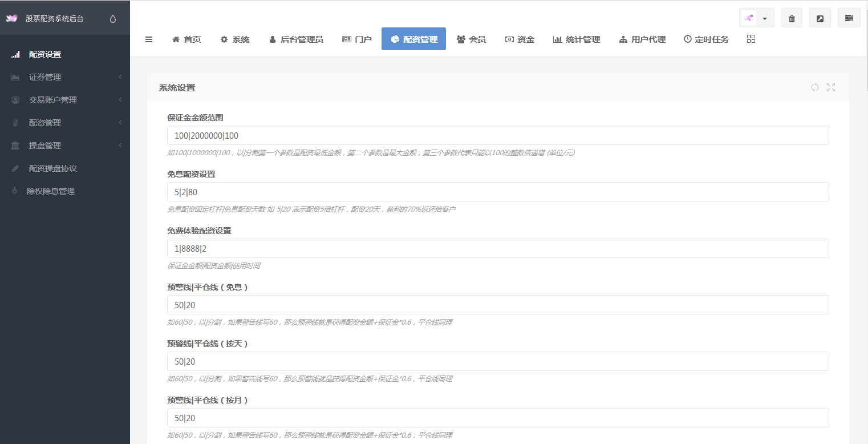Viewport: 868px width, 444px height.
Task: Open full screen using the arrow icon top-right
Action: click(x=820, y=18)
